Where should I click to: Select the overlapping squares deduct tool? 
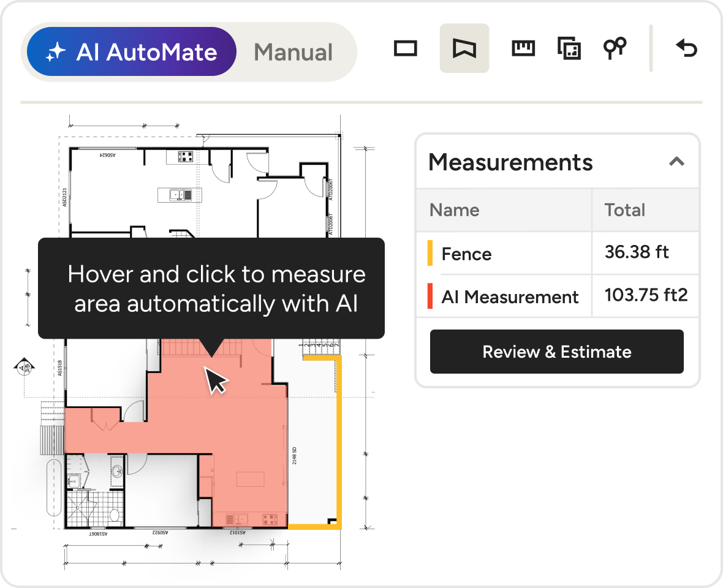(x=569, y=48)
